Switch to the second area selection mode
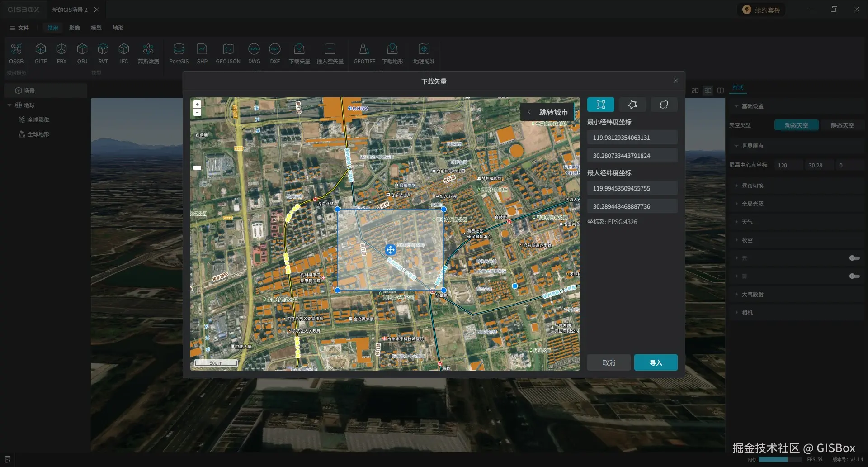 [632, 105]
